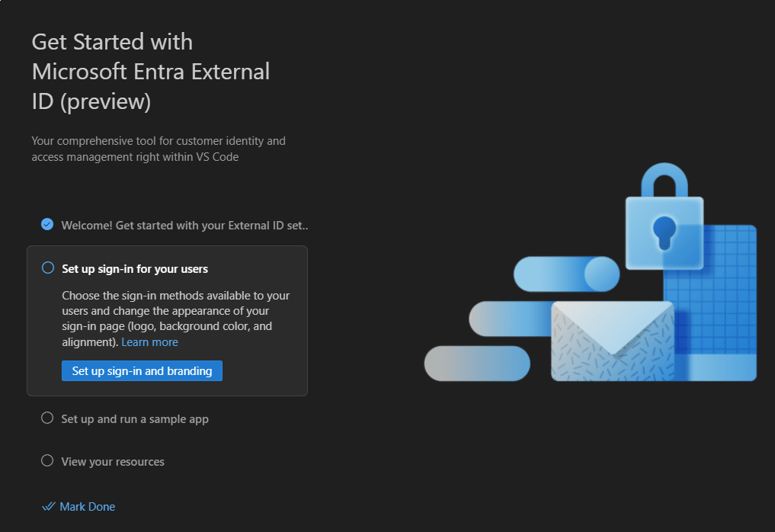Screen dimensions: 775x532
Task: Click the 'Get Started with Microsoft Entra External ID' title
Action: 151,72
